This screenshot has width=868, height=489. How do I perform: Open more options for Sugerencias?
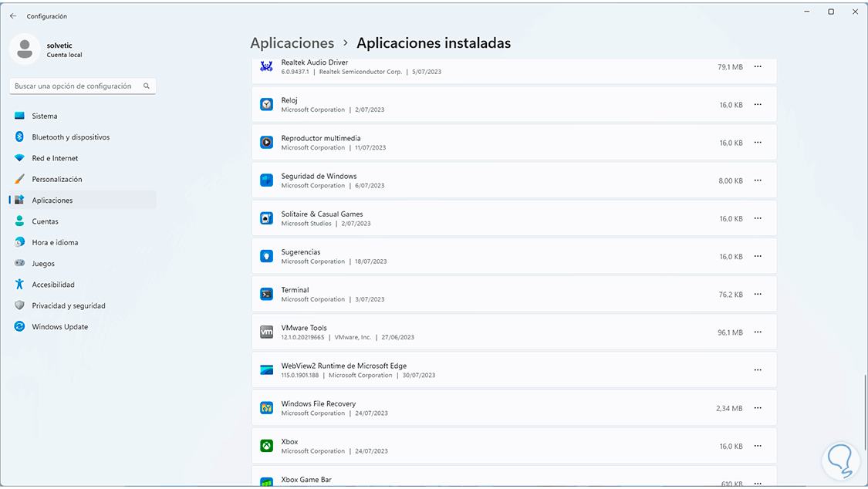pos(758,256)
